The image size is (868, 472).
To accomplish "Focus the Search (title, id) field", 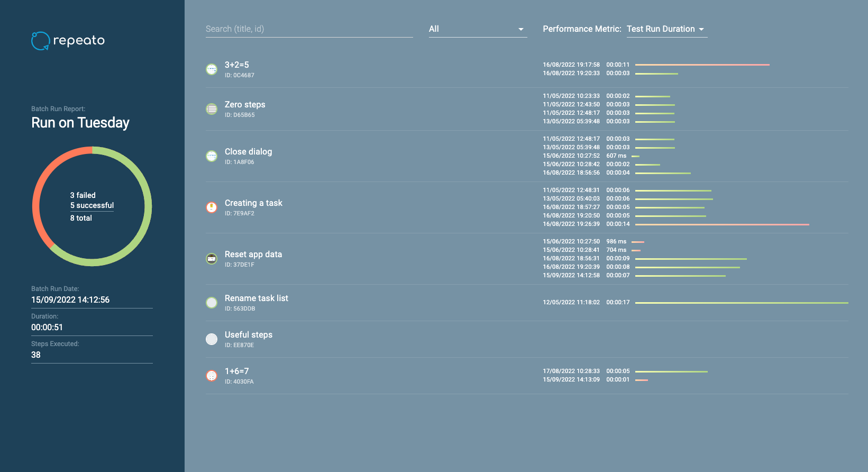I will click(309, 29).
